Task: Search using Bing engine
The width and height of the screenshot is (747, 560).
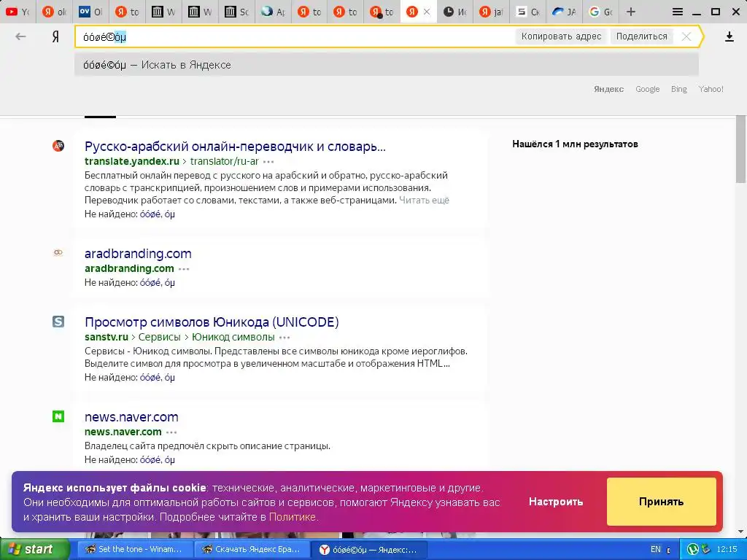Action: point(679,89)
